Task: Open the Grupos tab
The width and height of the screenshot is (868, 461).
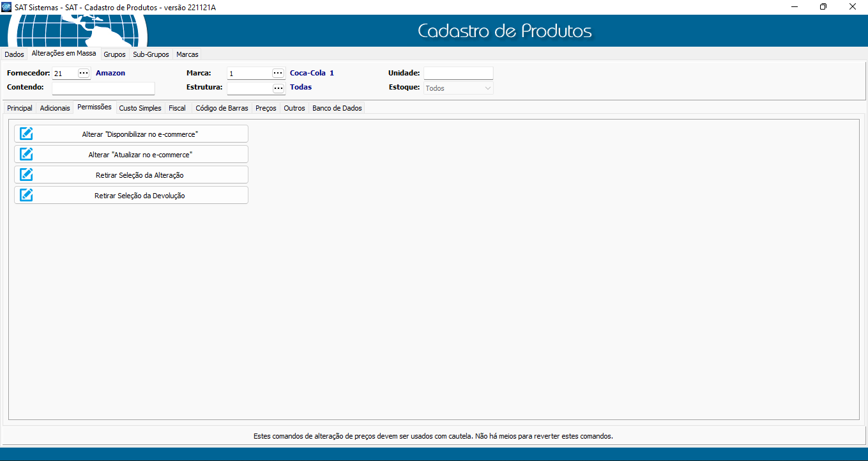Action: (x=114, y=54)
